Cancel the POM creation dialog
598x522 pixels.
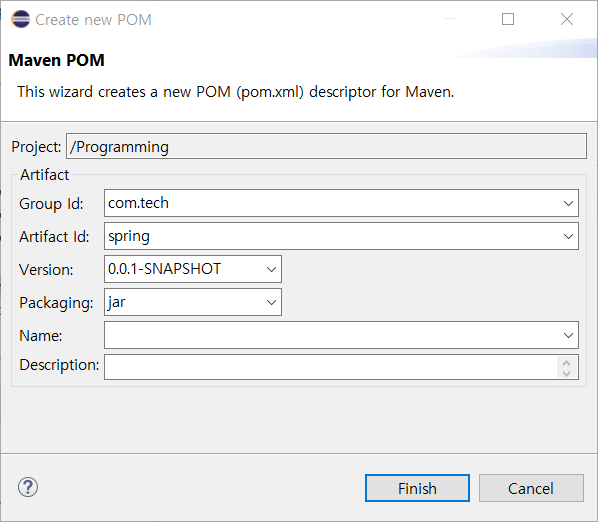coord(531,488)
